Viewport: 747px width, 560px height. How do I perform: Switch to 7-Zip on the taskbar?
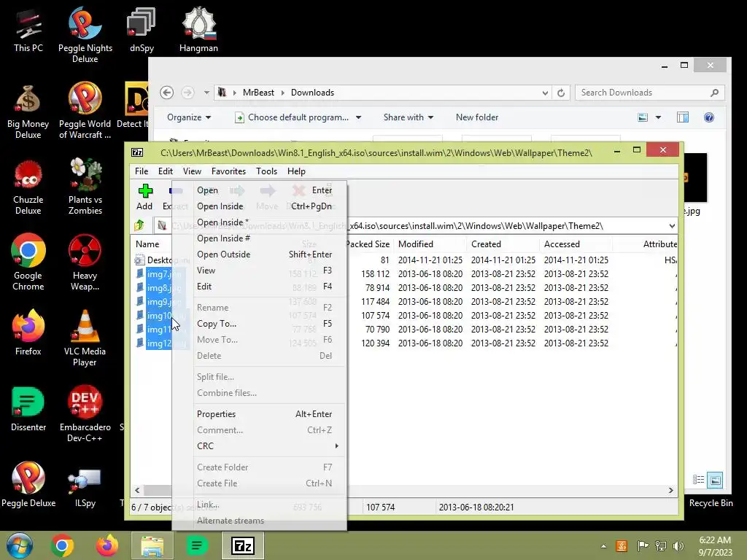242,545
